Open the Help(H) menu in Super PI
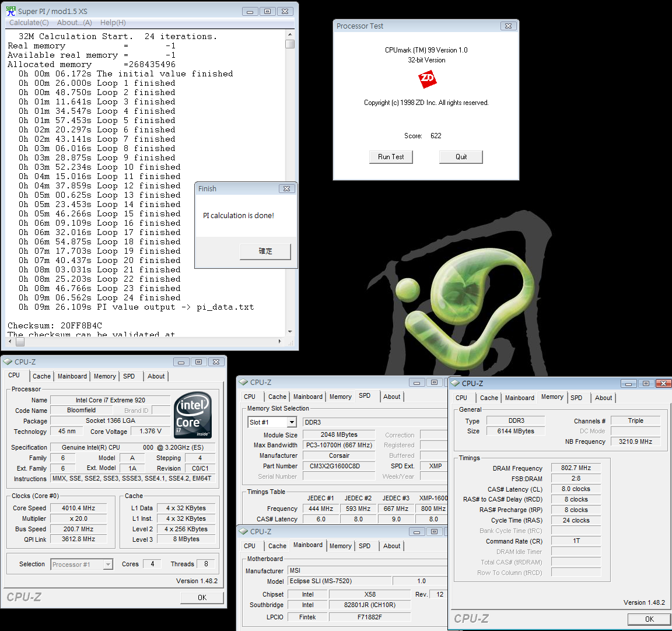The height and width of the screenshot is (631, 672). 113,23
